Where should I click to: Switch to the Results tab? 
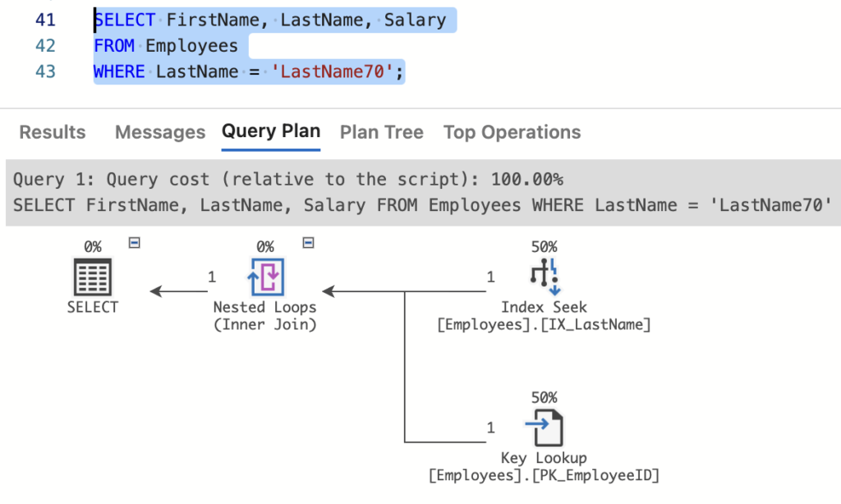(53, 132)
